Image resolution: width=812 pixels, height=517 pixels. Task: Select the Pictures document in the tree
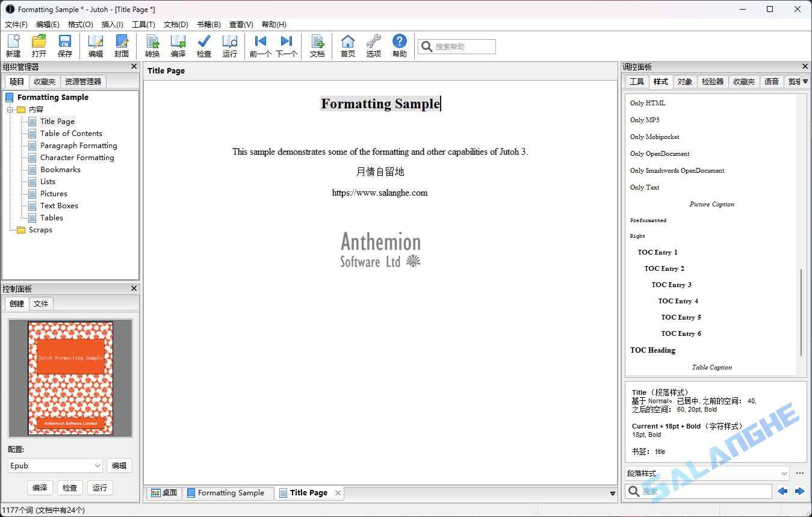[x=54, y=193]
